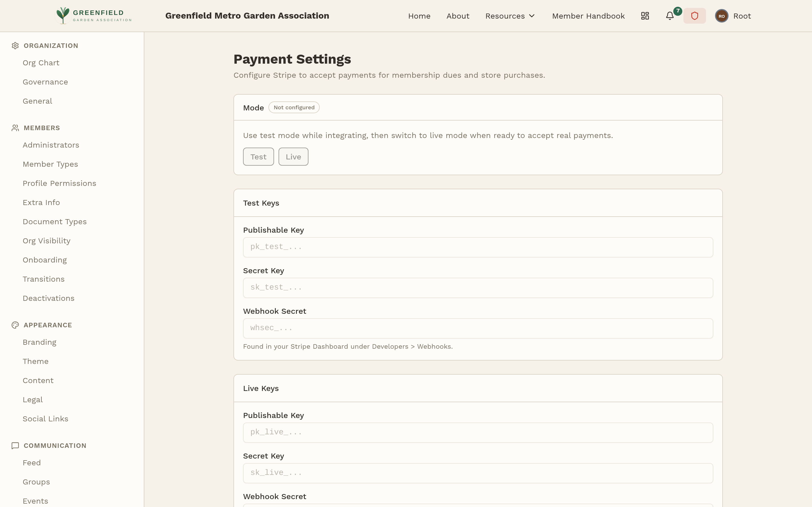Click the people icon beside MEMBERS

(x=15, y=128)
